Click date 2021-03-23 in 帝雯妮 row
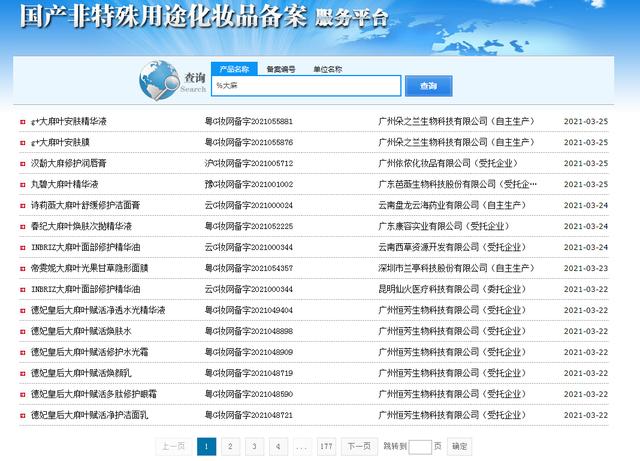The image size is (640, 461). point(586,269)
